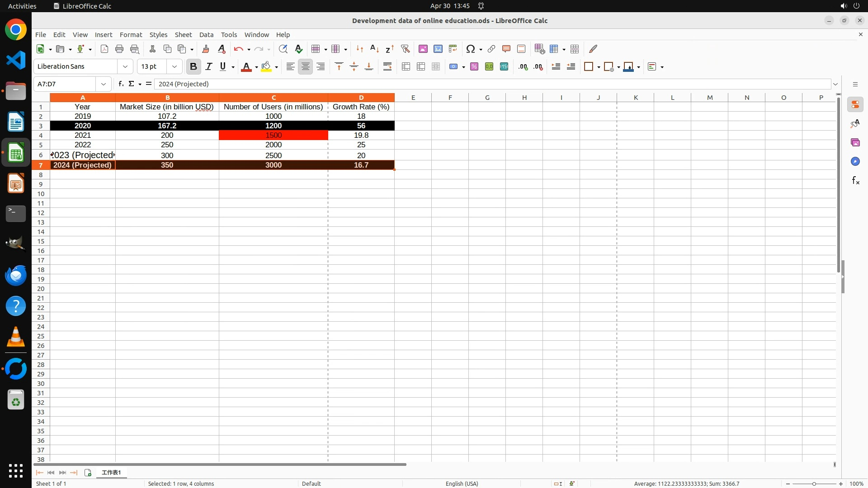Screen dimensions: 868x488
Task: Click the Clone Formatting paintbrush icon
Action: point(206,49)
